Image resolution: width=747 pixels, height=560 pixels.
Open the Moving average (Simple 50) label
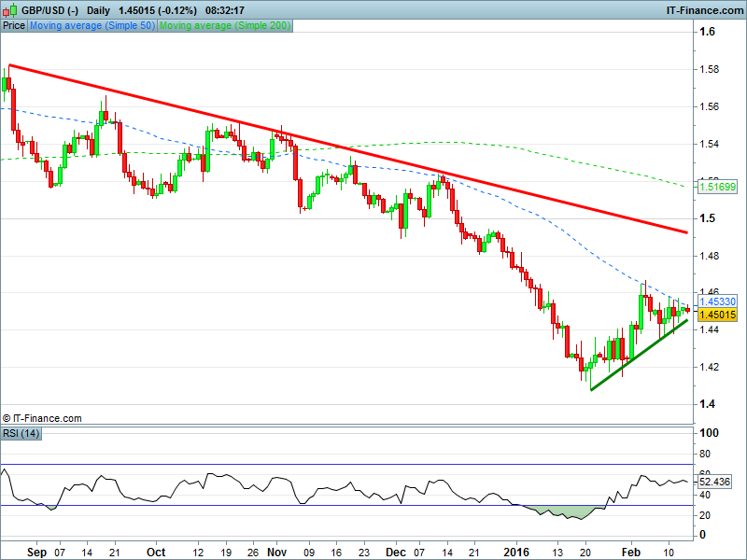(92, 26)
